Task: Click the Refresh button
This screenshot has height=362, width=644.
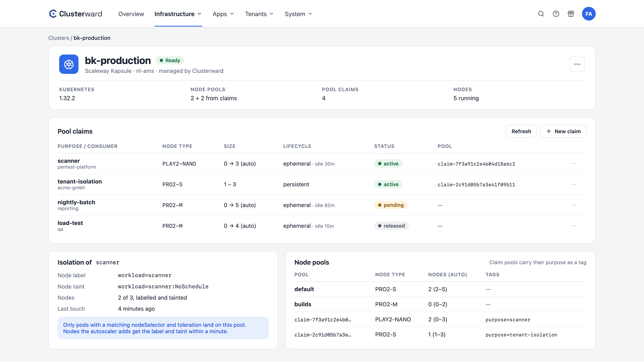Action: (x=521, y=131)
